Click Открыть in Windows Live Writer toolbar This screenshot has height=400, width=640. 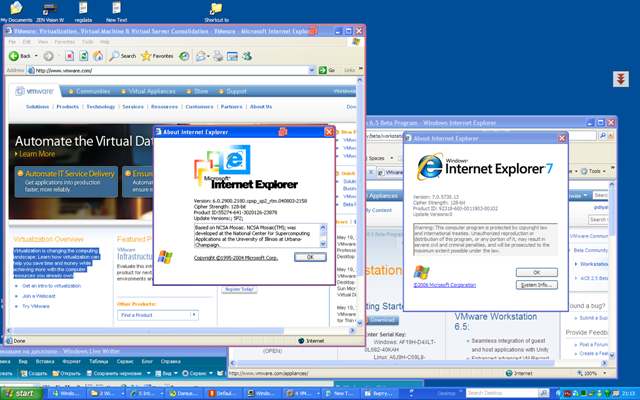tap(67, 373)
